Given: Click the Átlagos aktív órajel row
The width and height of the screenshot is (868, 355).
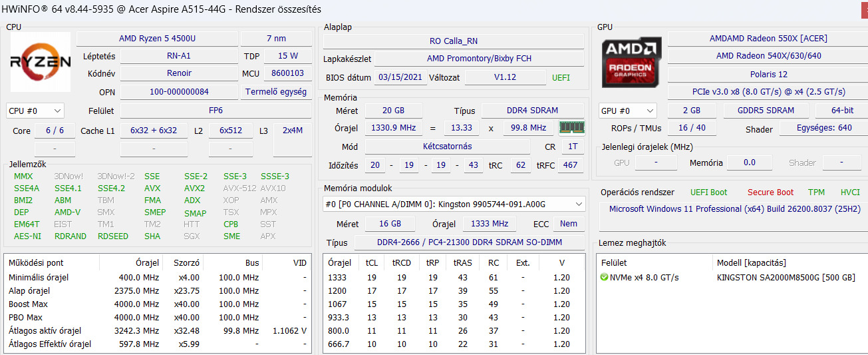Looking at the screenshot, I should click(x=158, y=330).
